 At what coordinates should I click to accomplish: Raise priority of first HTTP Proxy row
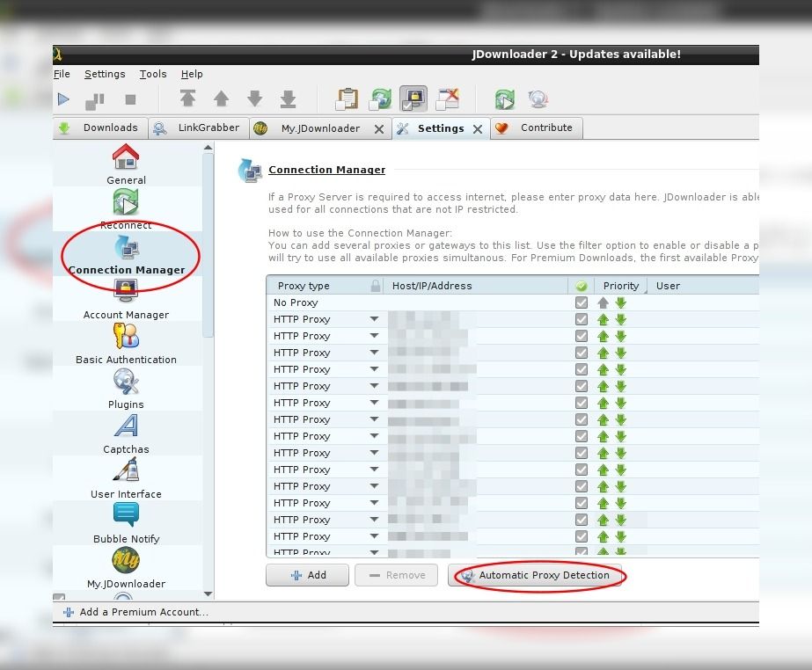603,319
